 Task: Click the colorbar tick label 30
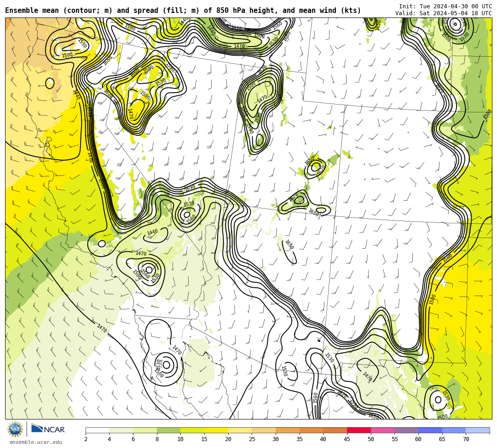pos(276,439)
